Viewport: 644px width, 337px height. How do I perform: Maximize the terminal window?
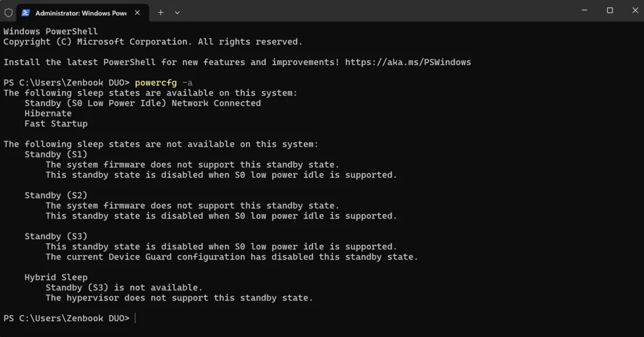(610, 10)
